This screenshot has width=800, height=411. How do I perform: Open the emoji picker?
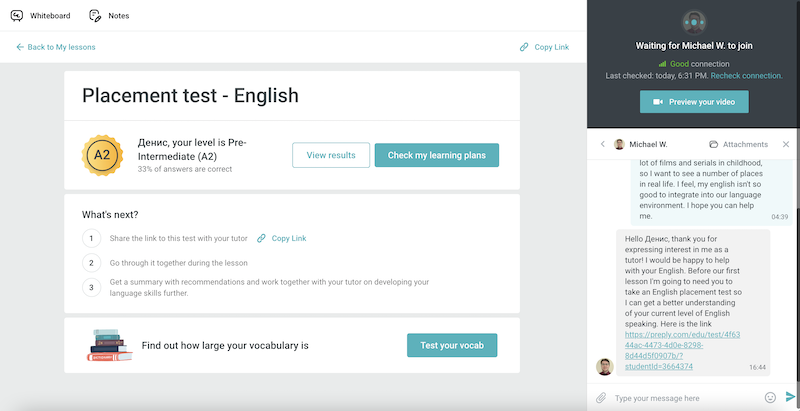770,398
